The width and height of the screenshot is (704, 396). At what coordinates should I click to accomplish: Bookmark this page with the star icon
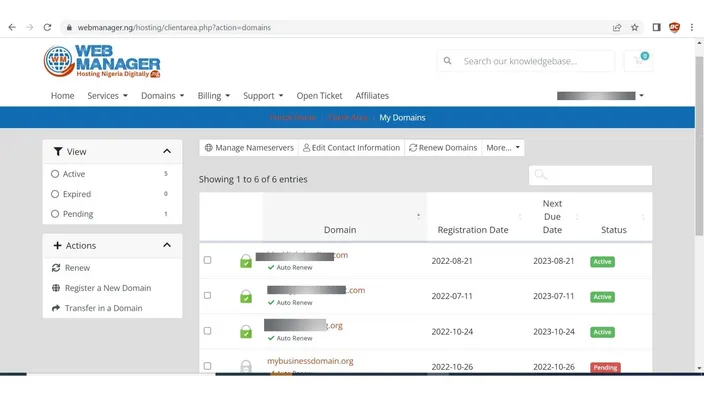tap(634, 27)
